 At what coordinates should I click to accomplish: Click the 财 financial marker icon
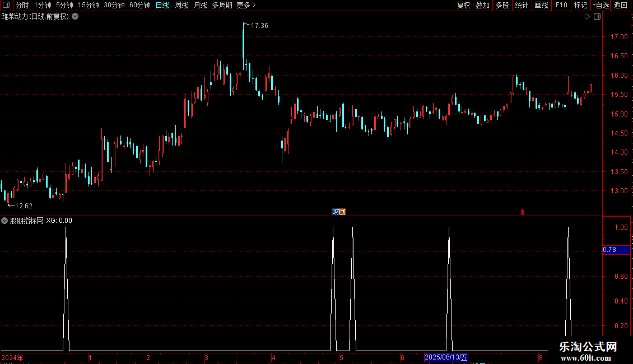pos(335,212)
